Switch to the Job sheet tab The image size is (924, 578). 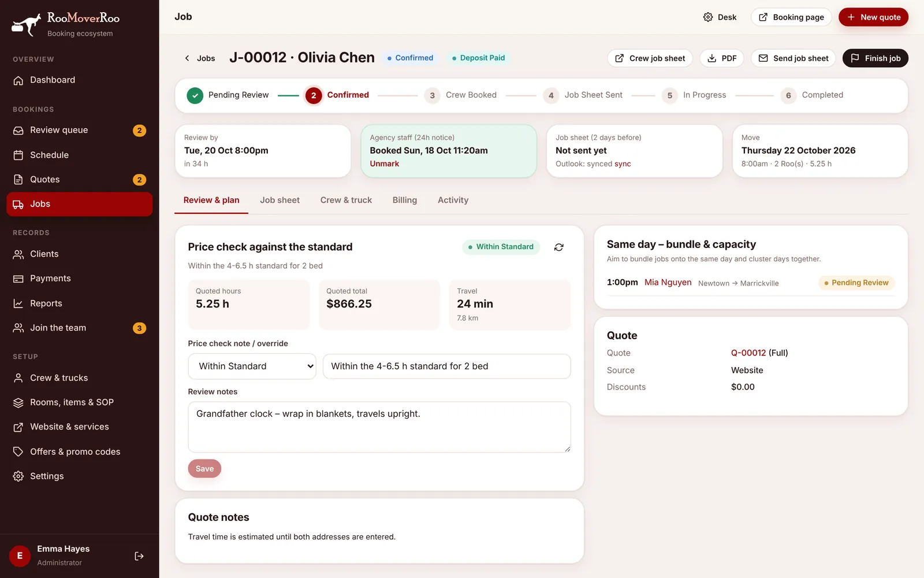click(x=280, y=201)
